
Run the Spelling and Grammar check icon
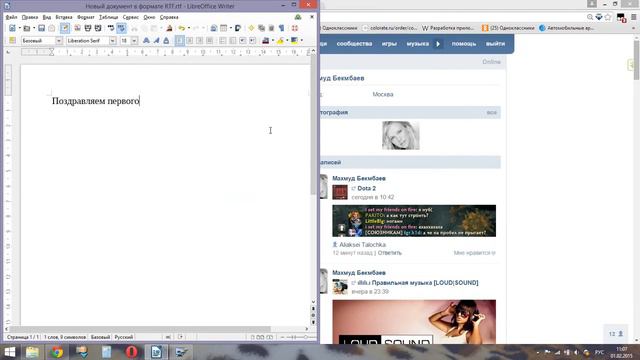111,28
